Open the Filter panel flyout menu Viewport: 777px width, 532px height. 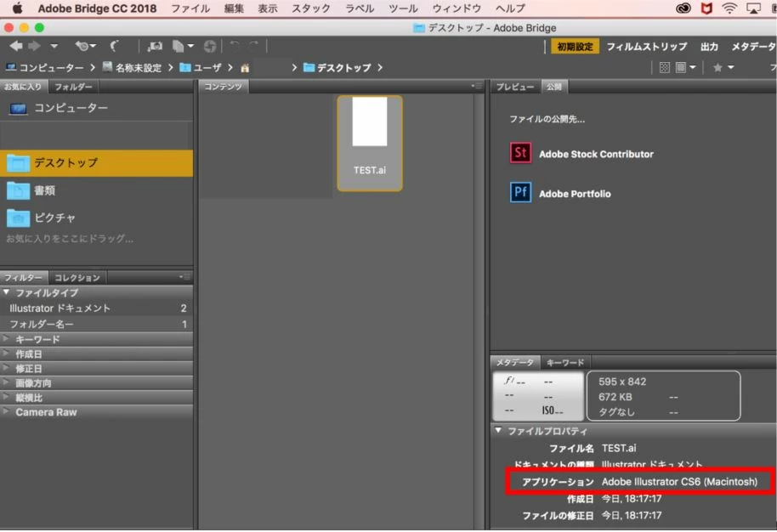pyautogui.click(x=184, y=277)
